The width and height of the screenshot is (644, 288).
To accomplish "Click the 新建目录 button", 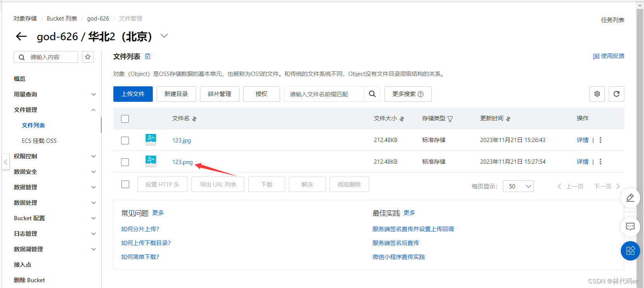I will click(x=176, y=94).
